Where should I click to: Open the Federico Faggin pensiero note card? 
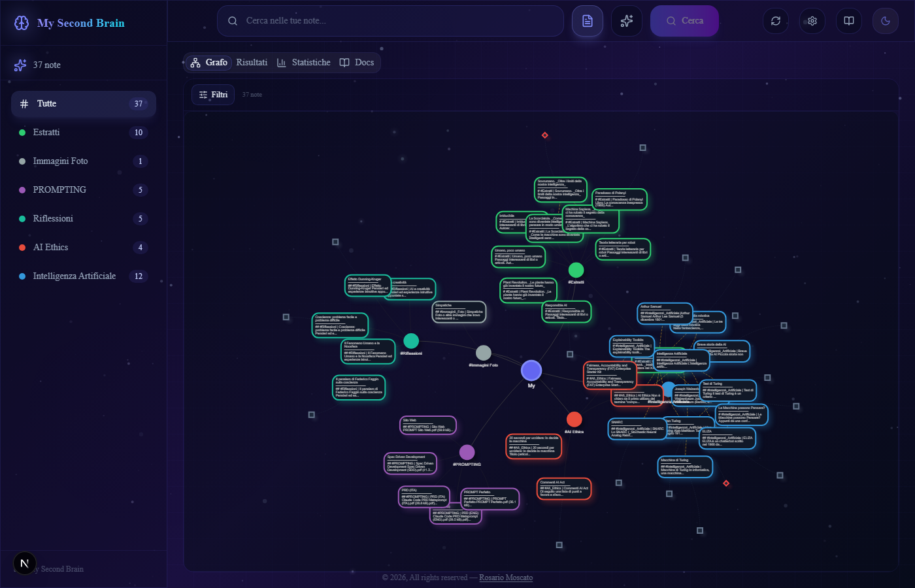(359, 387)
